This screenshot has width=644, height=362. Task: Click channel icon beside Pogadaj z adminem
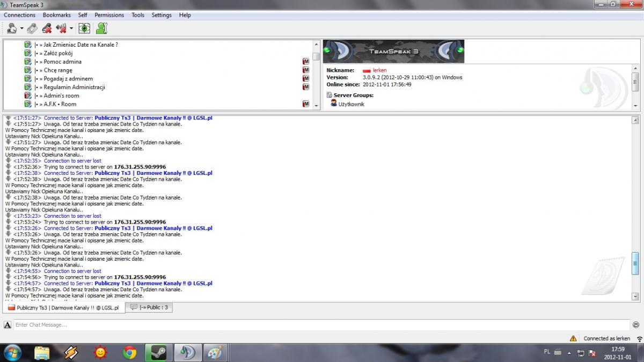[x=28, y=78]
